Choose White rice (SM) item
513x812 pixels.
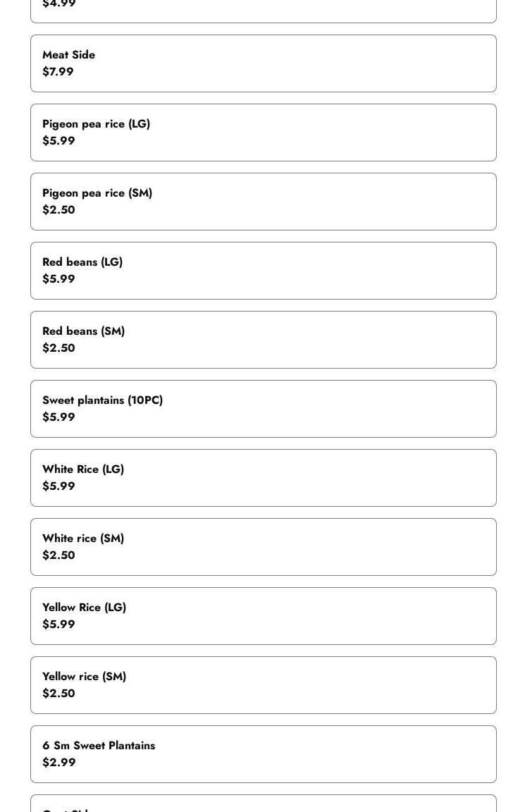point(263,547)
